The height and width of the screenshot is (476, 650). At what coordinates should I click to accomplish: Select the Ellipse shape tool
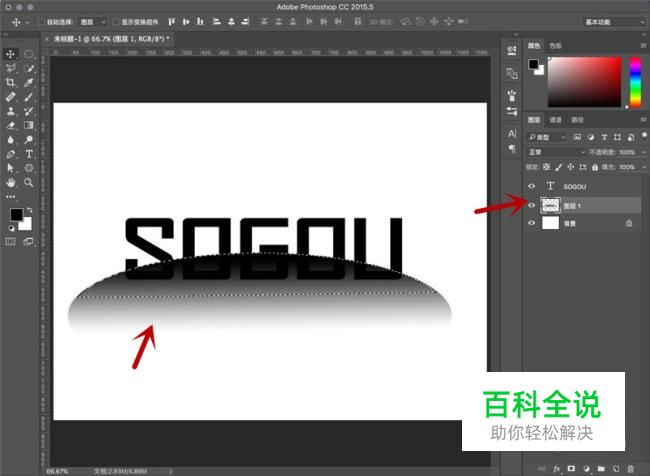(29, 168)
